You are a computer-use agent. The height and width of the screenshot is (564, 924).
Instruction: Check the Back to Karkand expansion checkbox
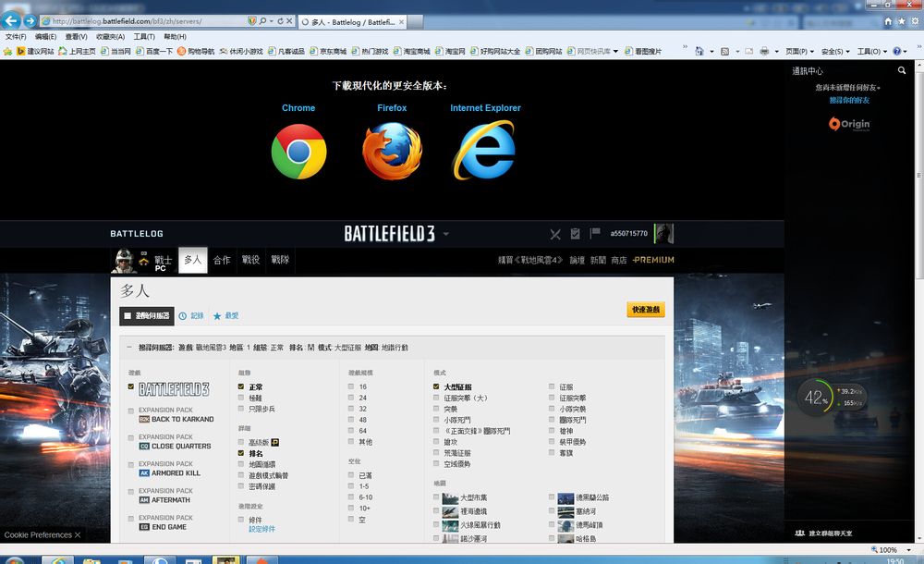tap(131, 411)
